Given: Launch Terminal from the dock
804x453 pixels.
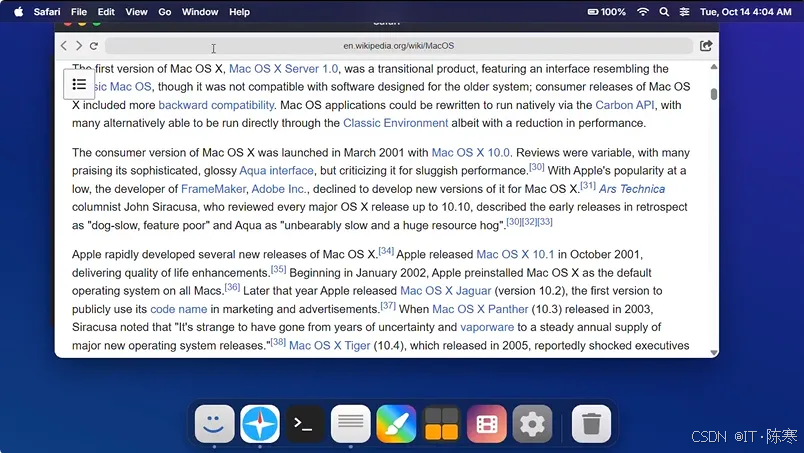Looking at the screenshot, I should pos(305,424).
